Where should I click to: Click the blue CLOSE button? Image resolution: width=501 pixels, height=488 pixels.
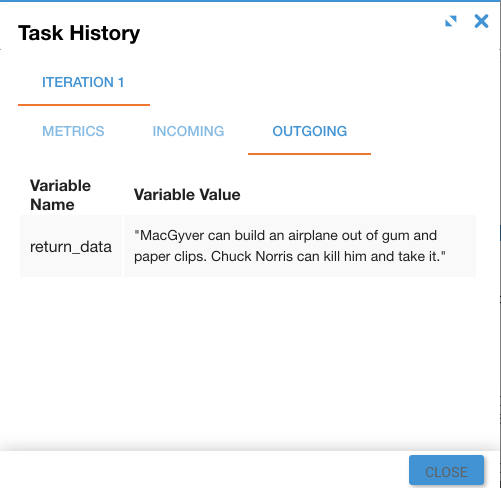tap(446, 471)
